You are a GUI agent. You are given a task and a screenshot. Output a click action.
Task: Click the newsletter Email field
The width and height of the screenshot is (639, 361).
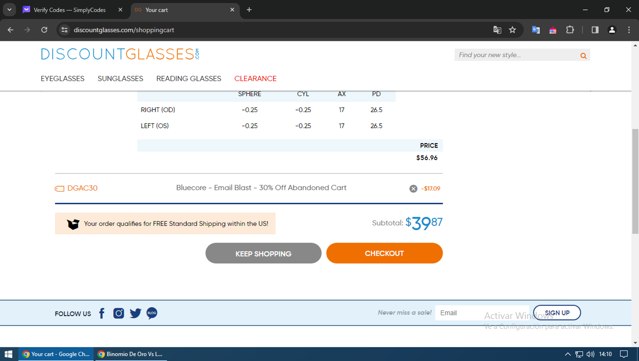coord(482,313)
